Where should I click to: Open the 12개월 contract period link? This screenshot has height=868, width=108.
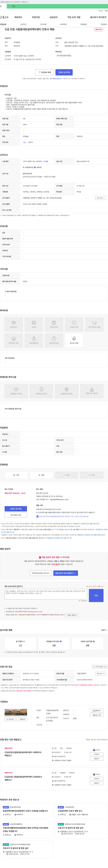pos(45,161)
